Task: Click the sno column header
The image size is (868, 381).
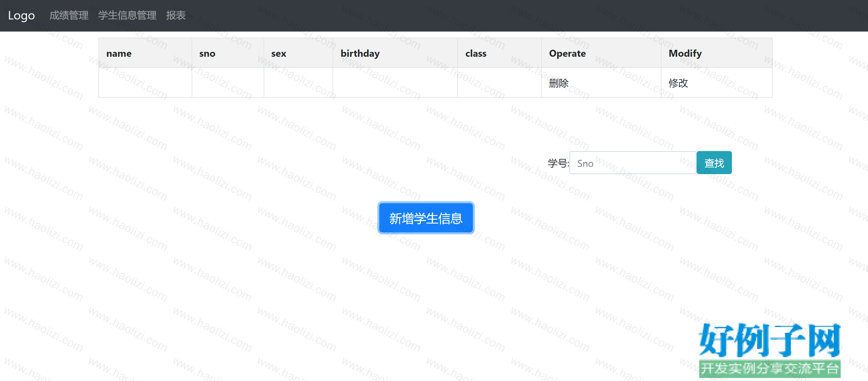Action: (x=228, y=53)
